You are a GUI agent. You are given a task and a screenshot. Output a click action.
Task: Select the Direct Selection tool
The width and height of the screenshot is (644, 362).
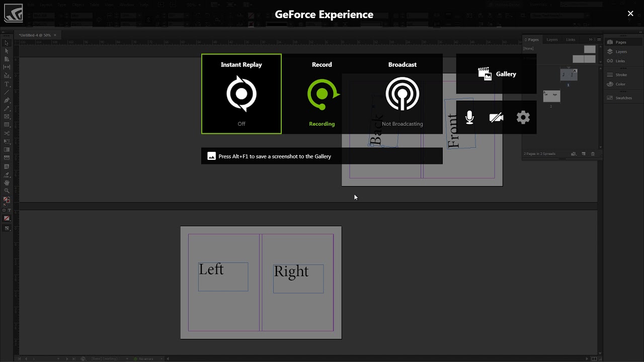(7, 51)
